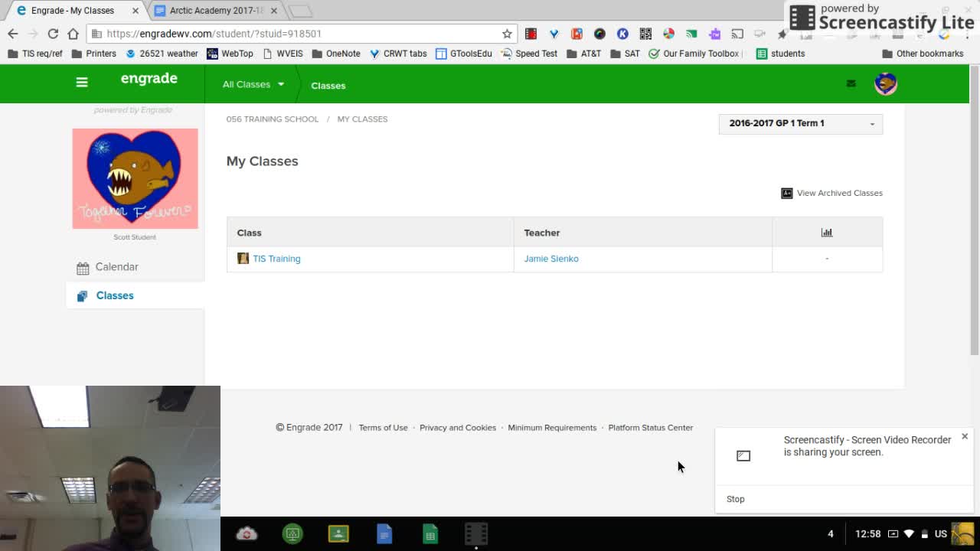Viewport: 980px width, 551px height.
Task: Reload the page
Action: [53, 34]
